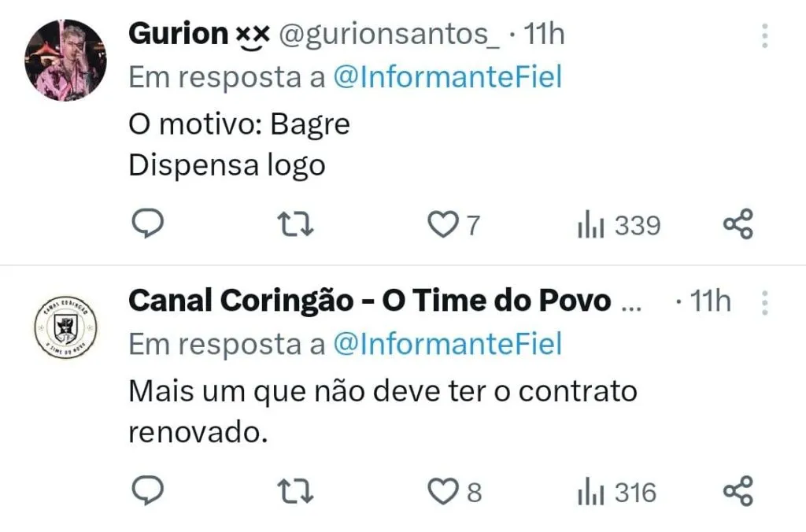Open Canal Coringão - O Time do Povo profile
806x532 pixels.
pos(369,301)
